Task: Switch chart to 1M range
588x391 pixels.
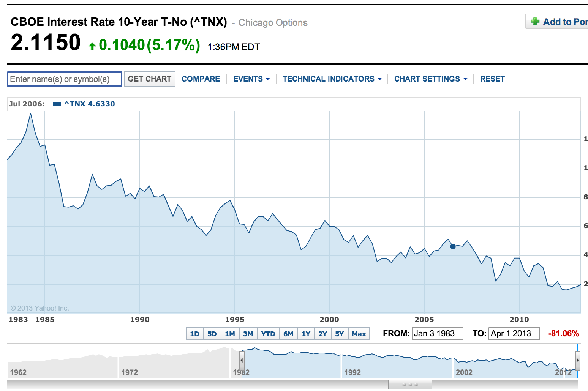Action: (x=230, y=334)
